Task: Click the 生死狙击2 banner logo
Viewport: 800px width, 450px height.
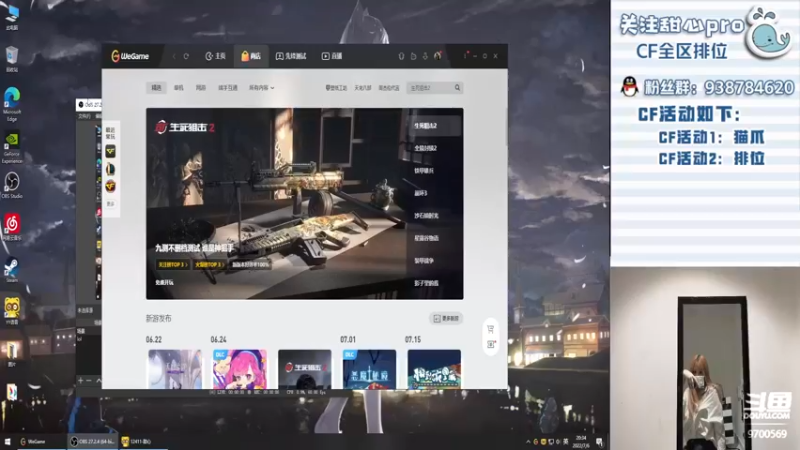Action: coord(185,127)
